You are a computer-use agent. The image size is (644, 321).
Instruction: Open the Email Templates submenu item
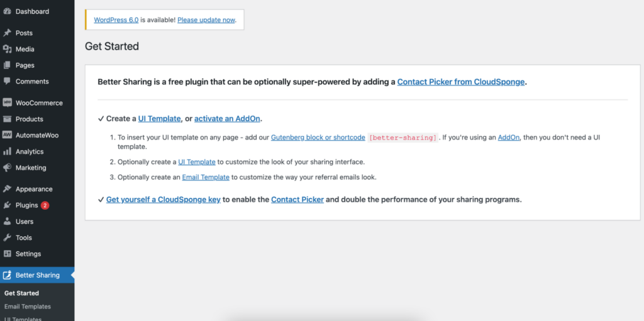(x=28, y=307)
